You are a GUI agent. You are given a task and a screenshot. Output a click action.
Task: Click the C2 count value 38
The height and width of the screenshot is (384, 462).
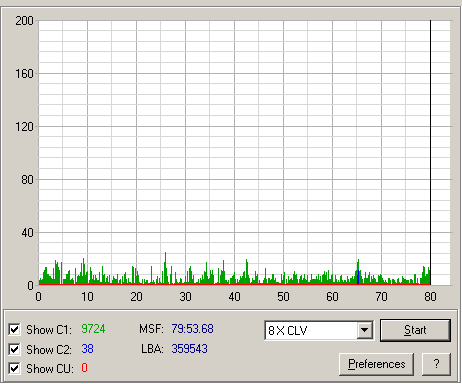(x=87, y=349)
